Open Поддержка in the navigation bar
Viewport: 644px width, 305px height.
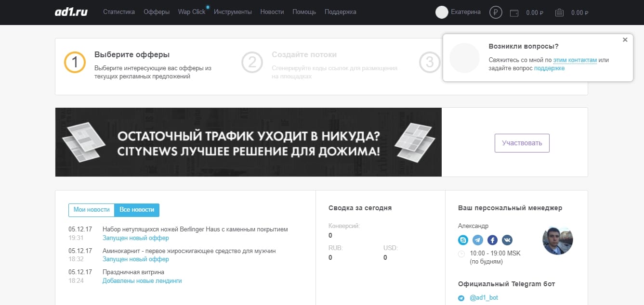click(x=341, y=12)
